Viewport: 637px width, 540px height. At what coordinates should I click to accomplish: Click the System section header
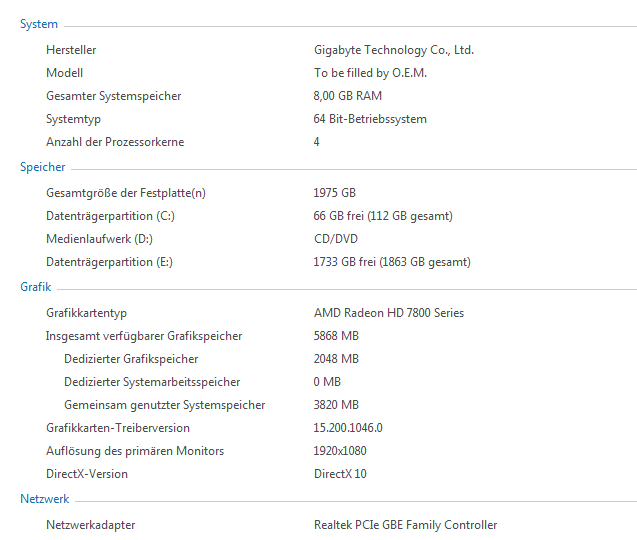(39, 24)
